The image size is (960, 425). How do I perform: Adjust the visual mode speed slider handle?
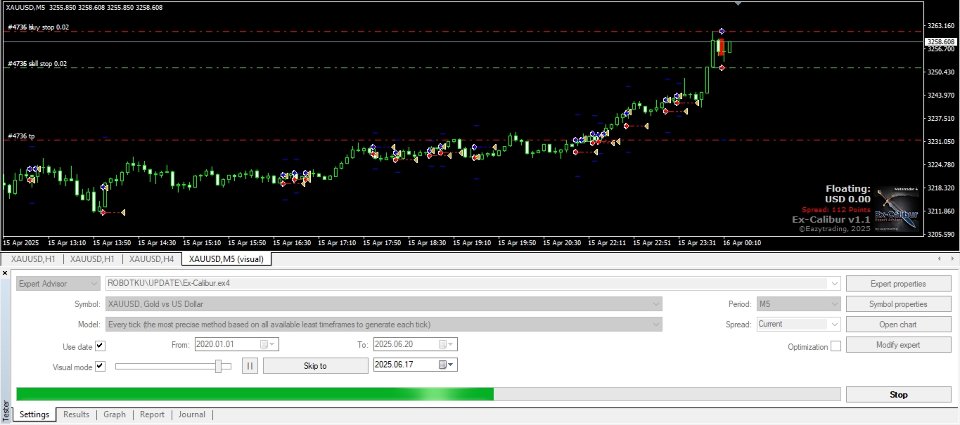pyautogui.click(x=219, y=366)
